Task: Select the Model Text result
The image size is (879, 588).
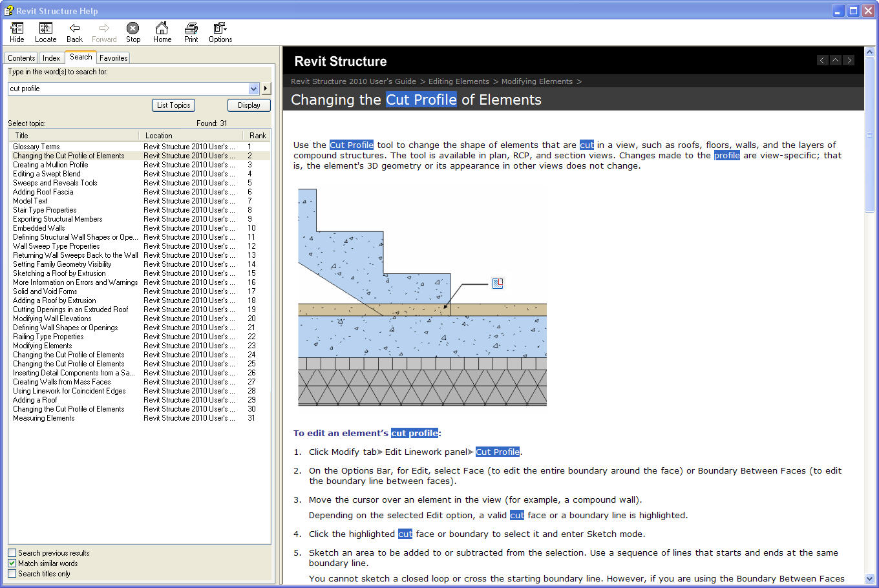Action: click(30, 201)
